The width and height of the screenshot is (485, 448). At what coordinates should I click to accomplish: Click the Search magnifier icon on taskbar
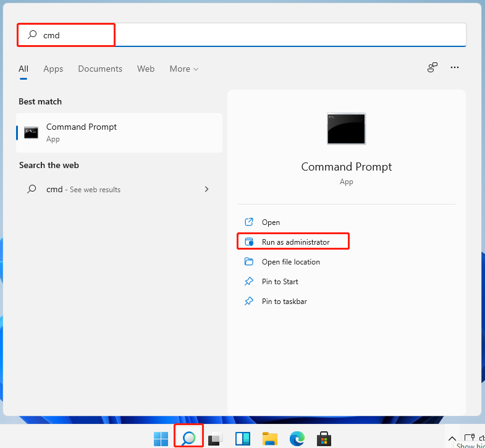click(x=188, y=438)
